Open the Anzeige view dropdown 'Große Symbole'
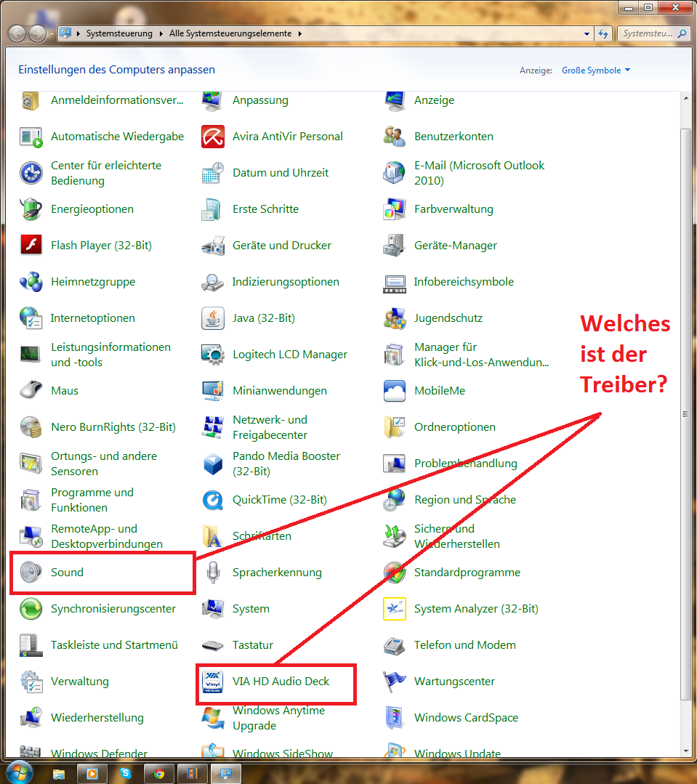 (x=595, y=70)
